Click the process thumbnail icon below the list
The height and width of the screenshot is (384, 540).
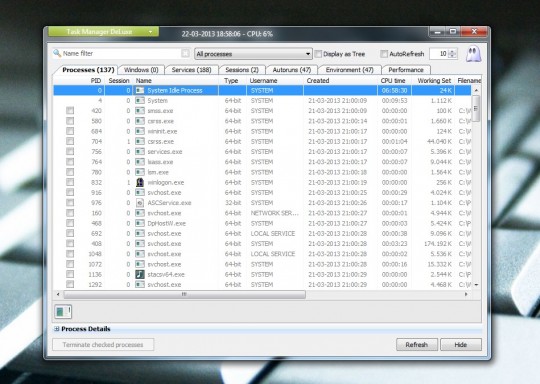63,312
